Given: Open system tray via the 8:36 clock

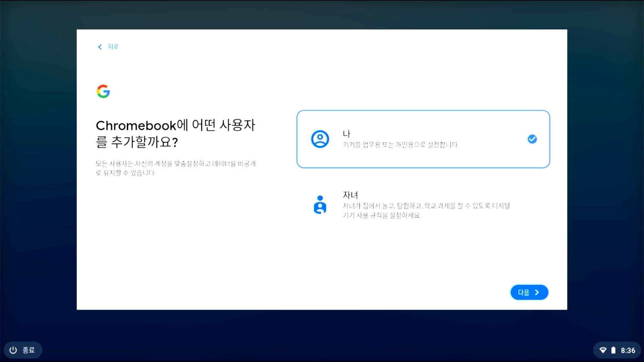Looking at the screenshot, I should coord(628,350).
